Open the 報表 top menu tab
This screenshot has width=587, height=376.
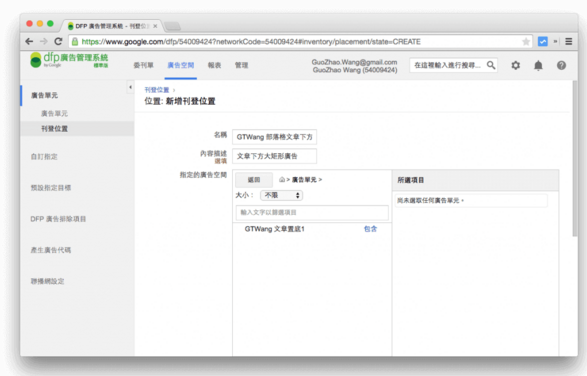tap(215, 65)
